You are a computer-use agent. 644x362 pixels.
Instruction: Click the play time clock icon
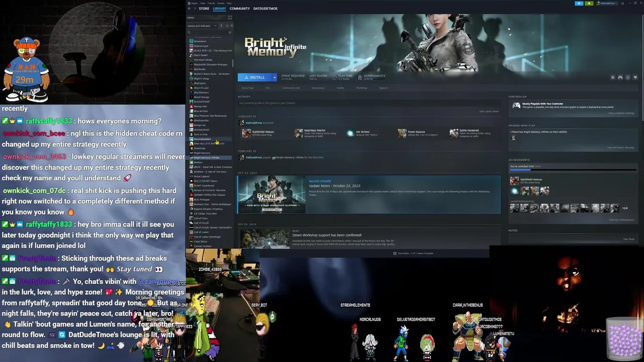point(335,77)
